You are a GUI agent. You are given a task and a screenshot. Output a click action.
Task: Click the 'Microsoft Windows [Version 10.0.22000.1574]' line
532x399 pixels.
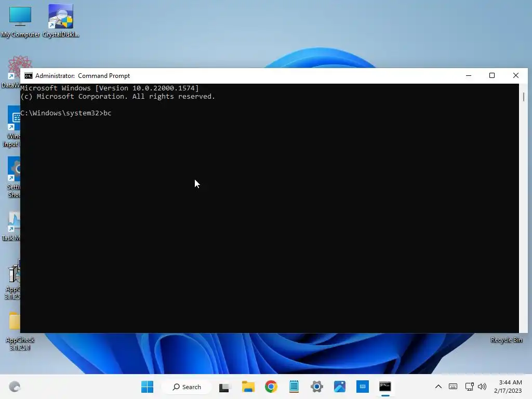[x=110, y=88]
